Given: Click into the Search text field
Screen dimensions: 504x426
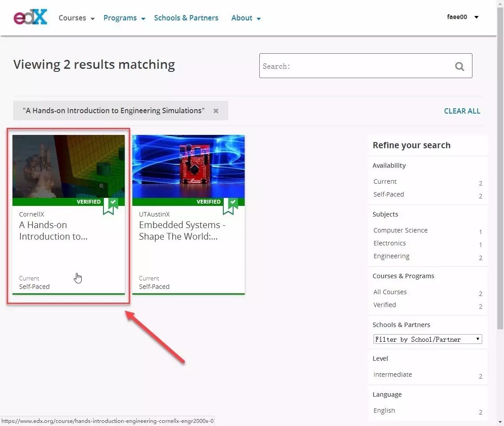Looking at the screenshot, I should [355, 66].
